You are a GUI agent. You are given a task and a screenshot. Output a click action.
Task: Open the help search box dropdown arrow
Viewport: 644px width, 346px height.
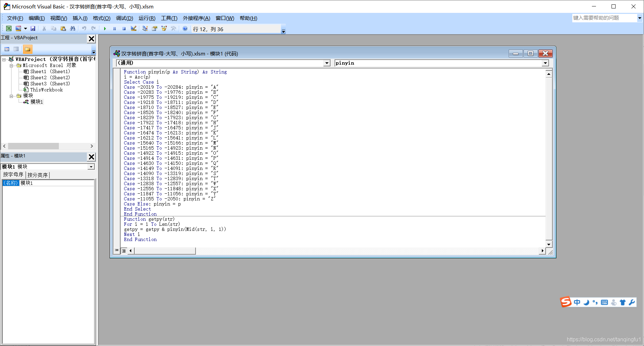640,18
